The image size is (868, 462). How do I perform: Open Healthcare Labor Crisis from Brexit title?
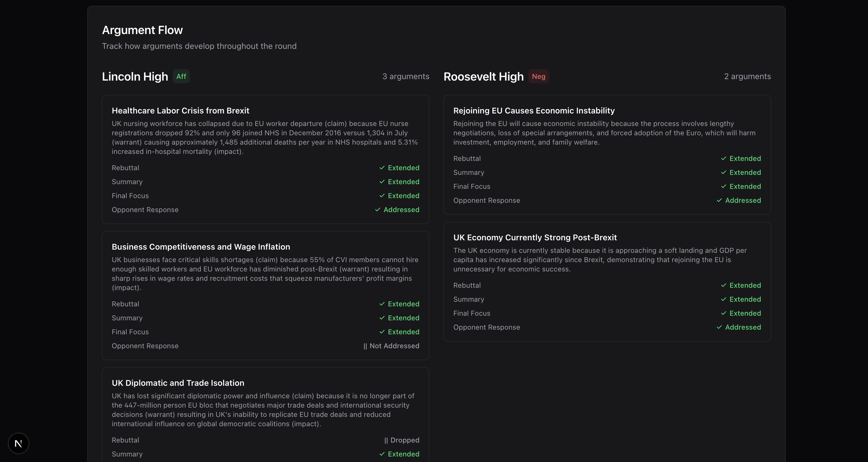pyautogui.click(x=180, y=111)
